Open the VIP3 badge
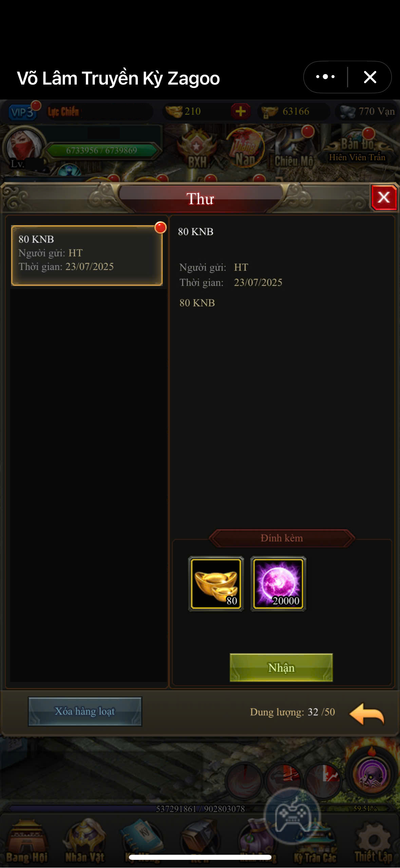 click(x=22, y=111)
